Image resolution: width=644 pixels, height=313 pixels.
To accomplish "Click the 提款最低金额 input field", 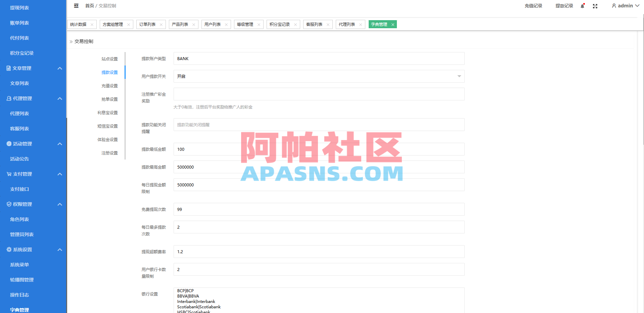I will coord(318,149).
